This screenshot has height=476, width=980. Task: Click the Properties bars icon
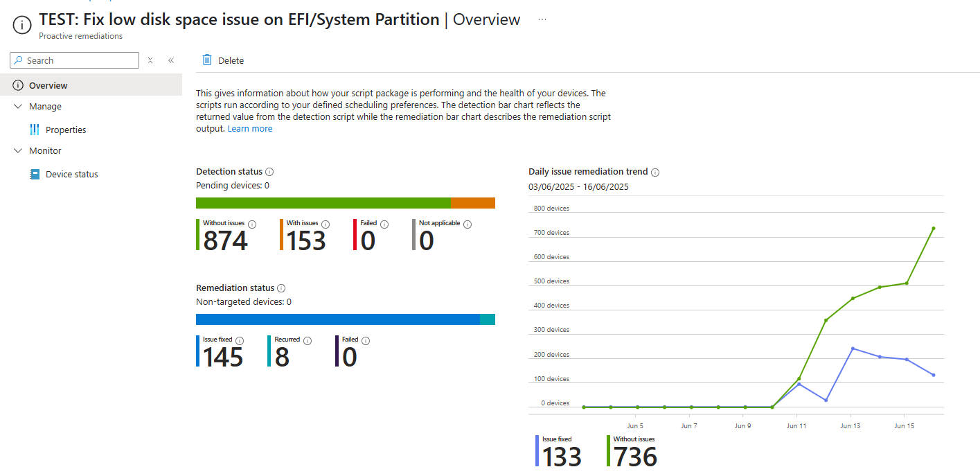(35, 130)
